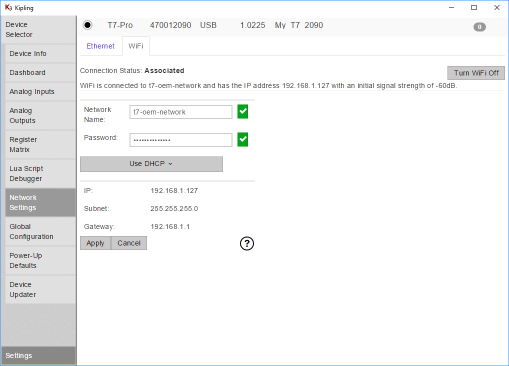Open the Register Matrix module

(40, 145)
